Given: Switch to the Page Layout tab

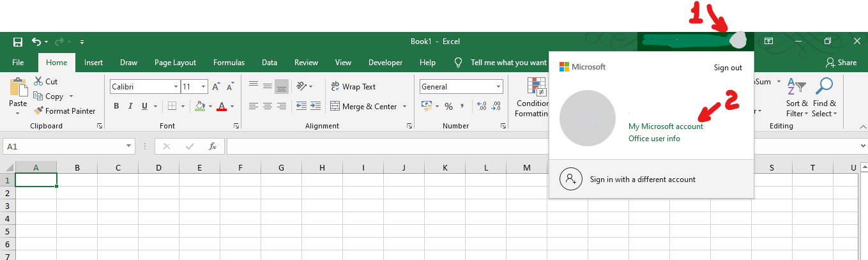Looking at the screenshot, I should coord(176,63).
